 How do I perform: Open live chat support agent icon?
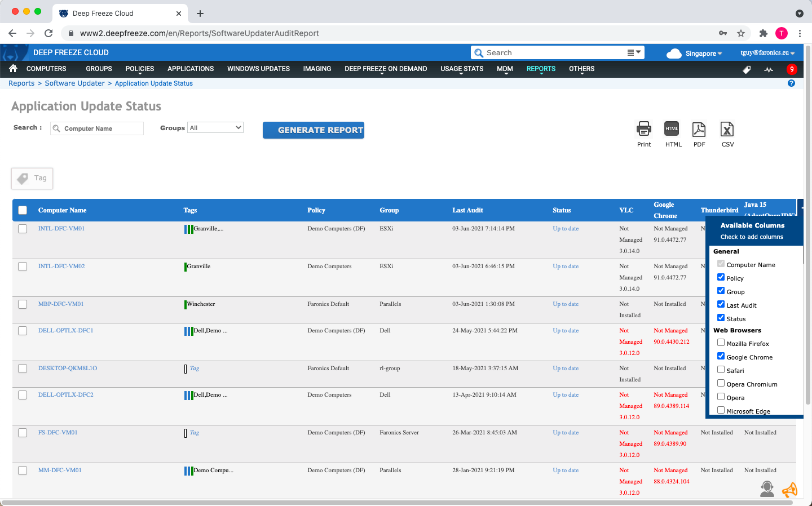[x=767, y=489]
